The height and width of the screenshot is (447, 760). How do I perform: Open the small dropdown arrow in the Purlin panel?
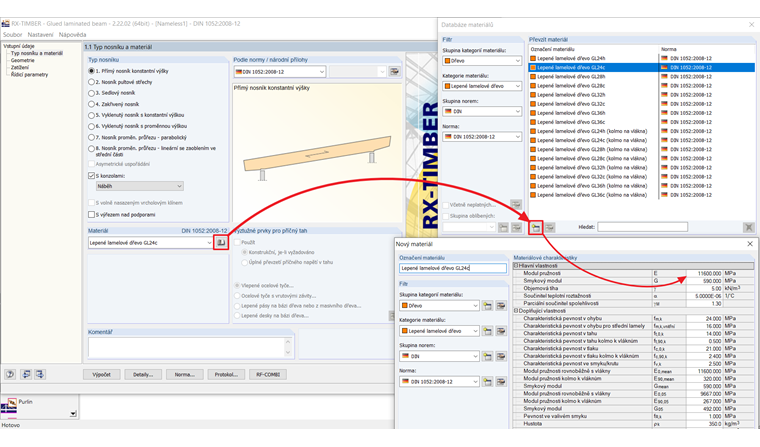tap(73, 414)
